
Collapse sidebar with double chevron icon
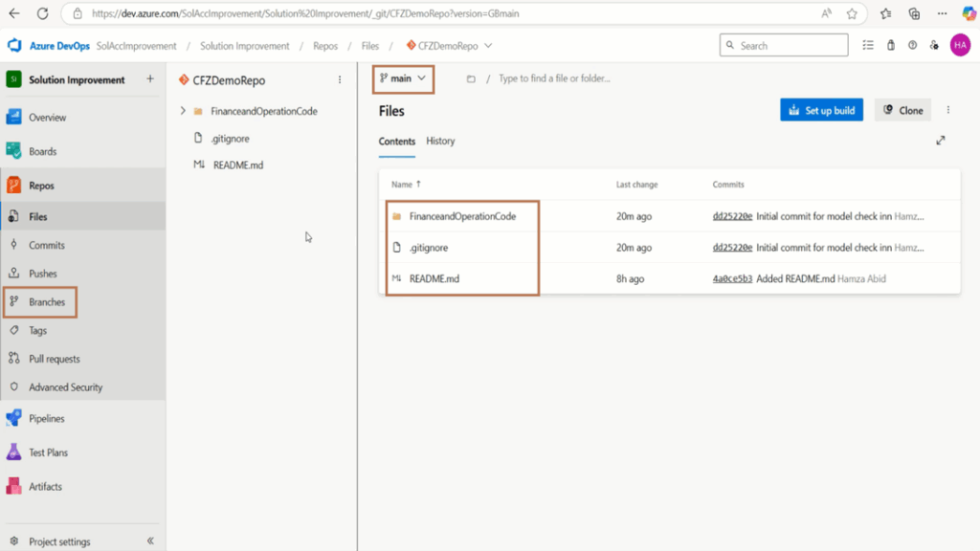click(x=150, y=541)
